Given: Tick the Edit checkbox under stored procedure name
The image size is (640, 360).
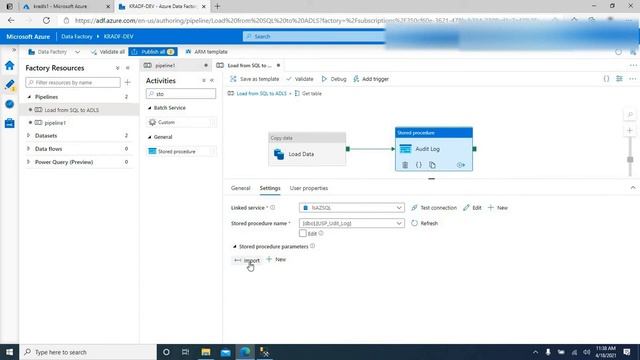Looking at the screenshot, I should pos(302,233).
